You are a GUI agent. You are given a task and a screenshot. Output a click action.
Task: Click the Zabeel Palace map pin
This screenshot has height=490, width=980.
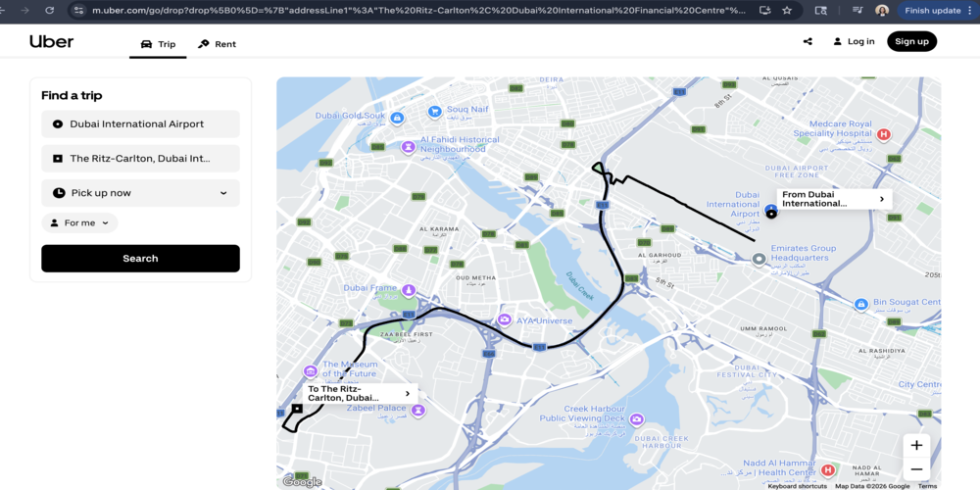(418, 411)
